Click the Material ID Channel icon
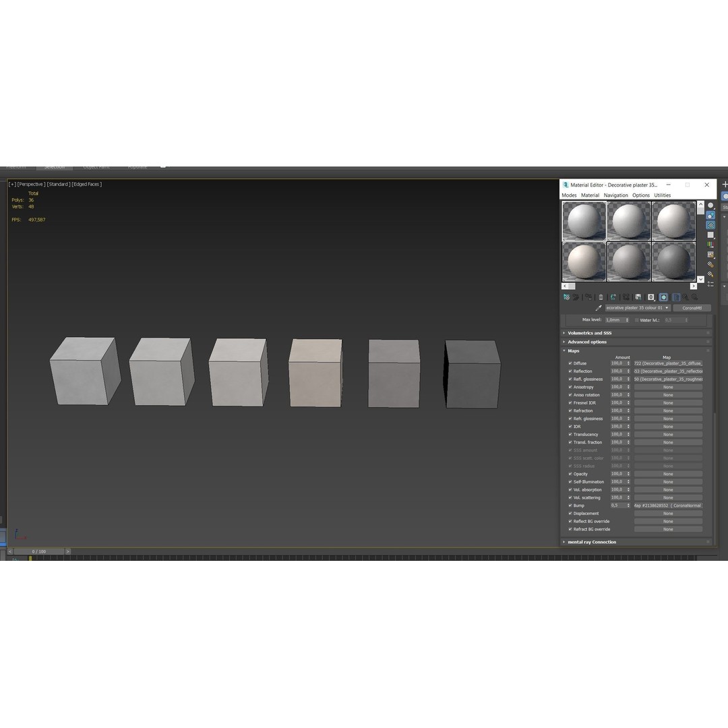The height and width of the screenshot is (728, 728). tap(650, 297)
